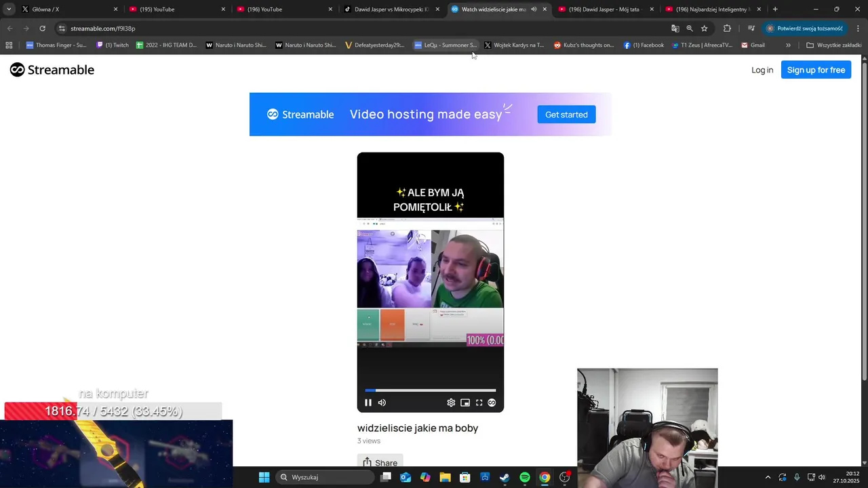Mute the Watch widzieliscie tab audio icon
Viewport: 868px width, 488px height.
[x=534, y=9]
